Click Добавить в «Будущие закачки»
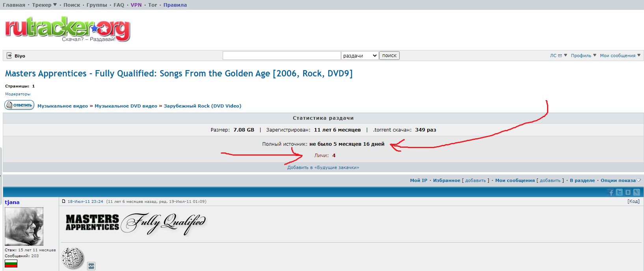The width and height of the screenshot is (644, 271). [323, 167]
